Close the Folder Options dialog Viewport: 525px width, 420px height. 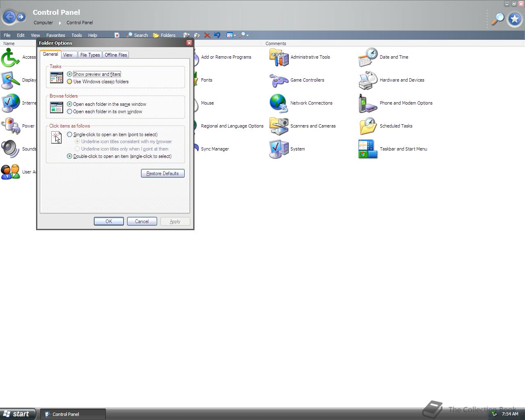click(189, 43)
